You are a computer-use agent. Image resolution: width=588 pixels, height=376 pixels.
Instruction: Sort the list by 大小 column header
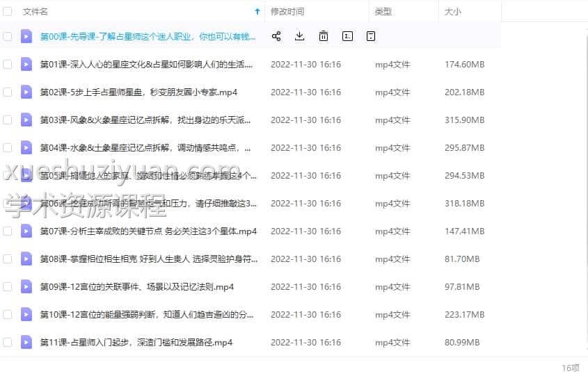[x=452, y=12]
